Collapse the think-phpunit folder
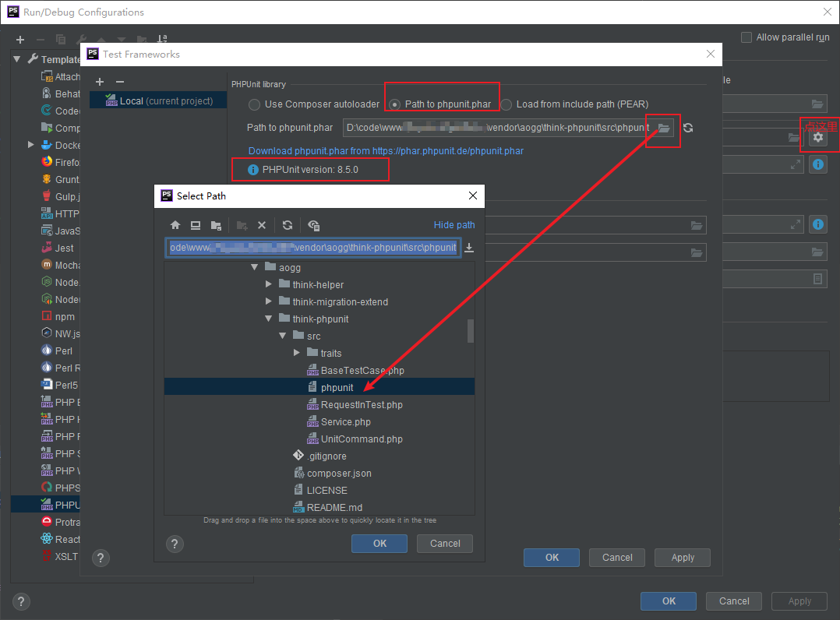This screenshot has width=840, height=620. pyautogui.click(x=268, y=319)
